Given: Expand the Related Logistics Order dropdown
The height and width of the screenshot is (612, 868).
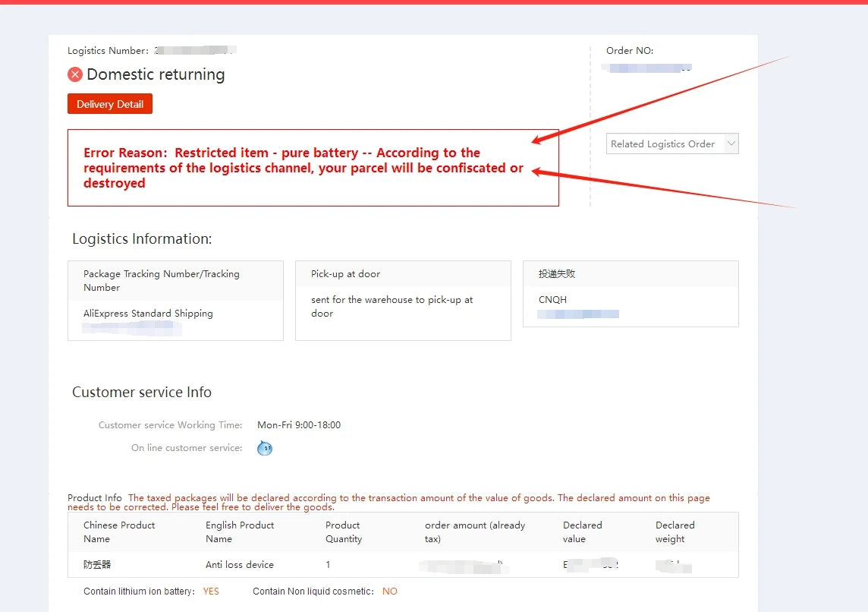Looking at the screenshot, I should pyautogui.click(x=672, y=144).
